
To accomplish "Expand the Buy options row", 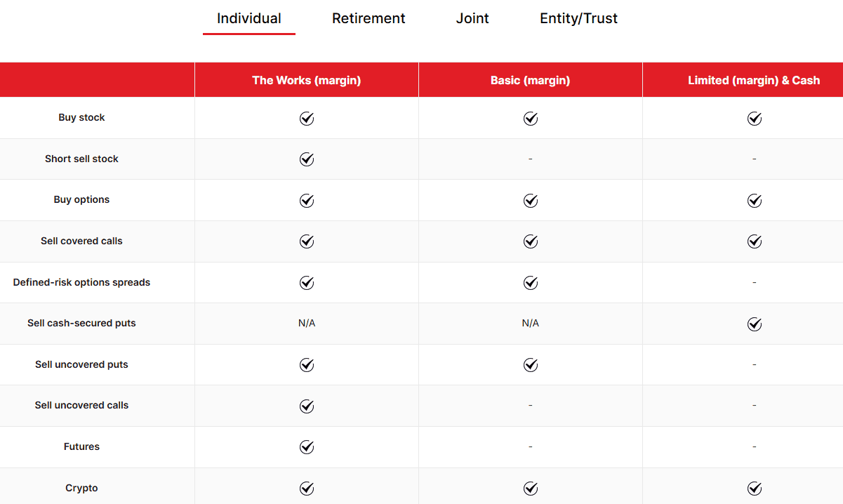I will [x=81, y=200].
